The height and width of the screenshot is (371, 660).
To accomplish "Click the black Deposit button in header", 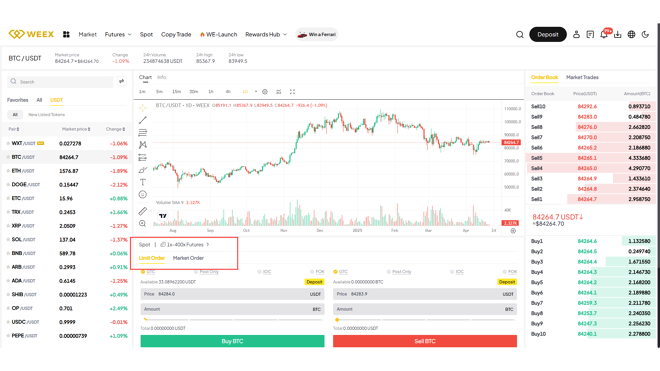I will (548, 35).
